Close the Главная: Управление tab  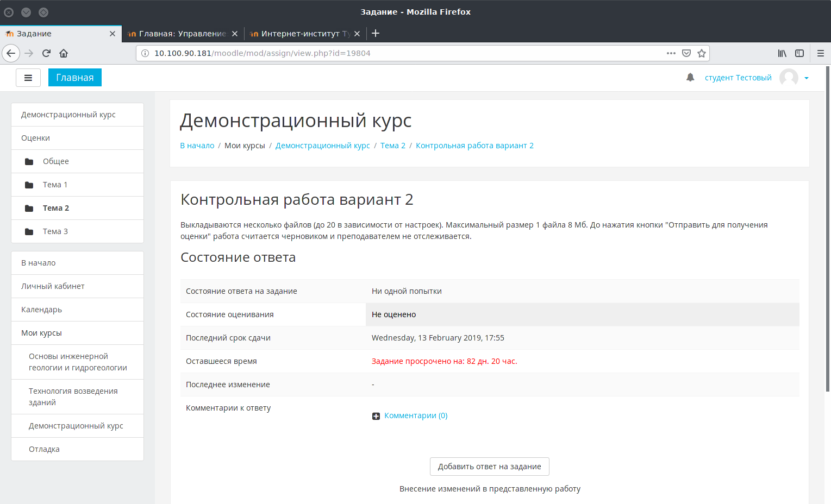point(235,34)
